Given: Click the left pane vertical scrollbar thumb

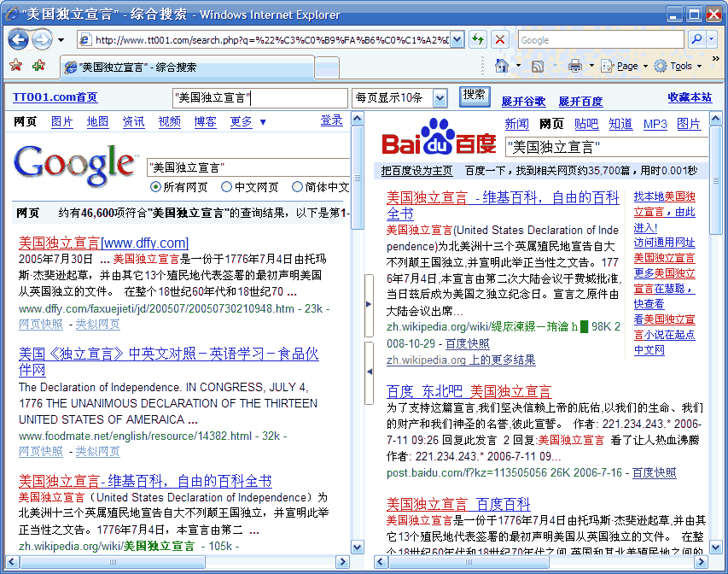Looking at the screenshot, I should [357, 177].
